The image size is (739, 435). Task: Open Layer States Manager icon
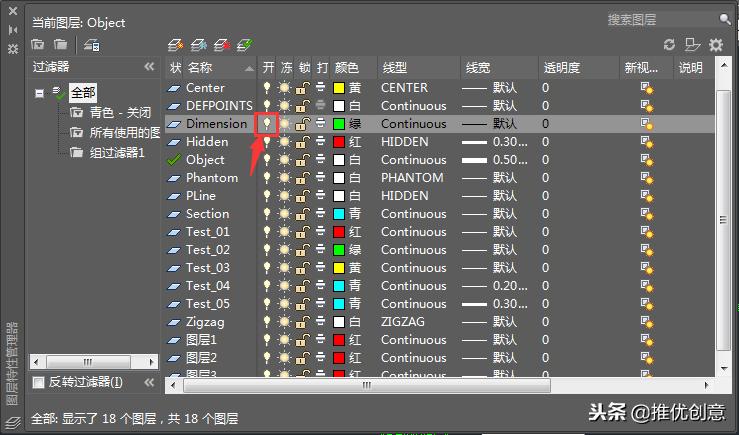point(92,45)
